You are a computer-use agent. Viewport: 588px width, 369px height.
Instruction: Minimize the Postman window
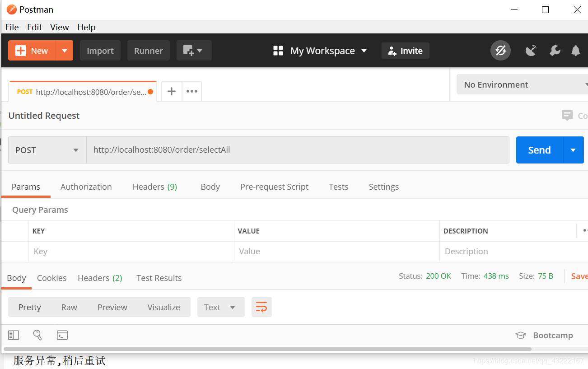pyautogui.click(x=514, y=9)
